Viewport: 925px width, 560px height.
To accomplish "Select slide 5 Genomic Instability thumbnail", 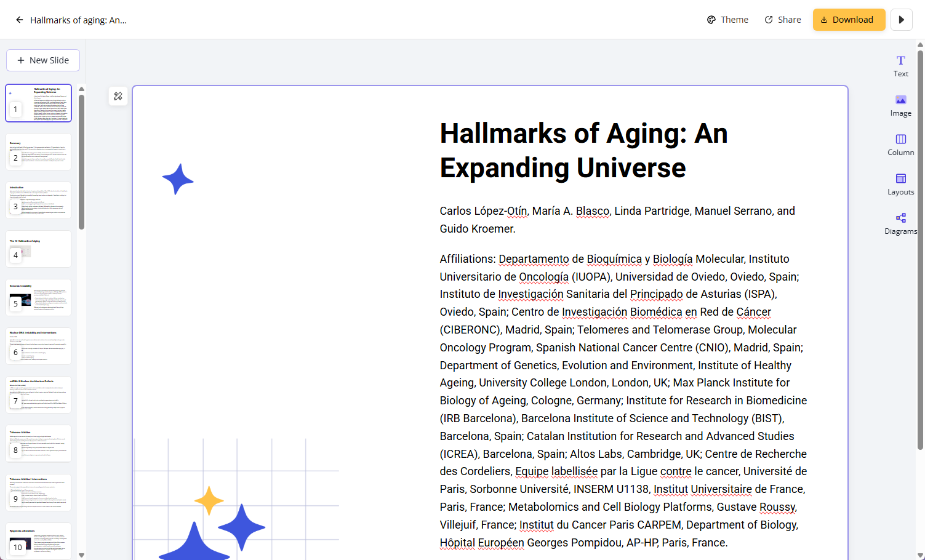I will [39, 297].
